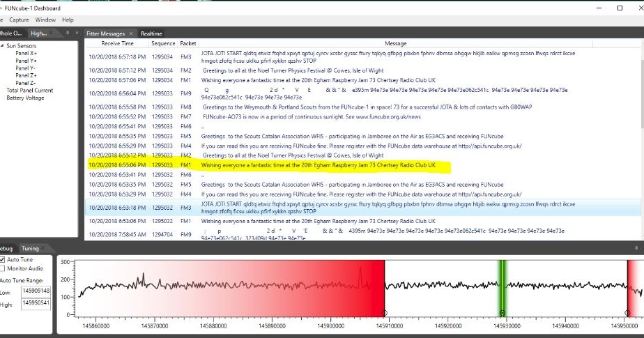
Task: Select the 6:55:12 PM FM2 row
Action: click(x=363, y=155)
